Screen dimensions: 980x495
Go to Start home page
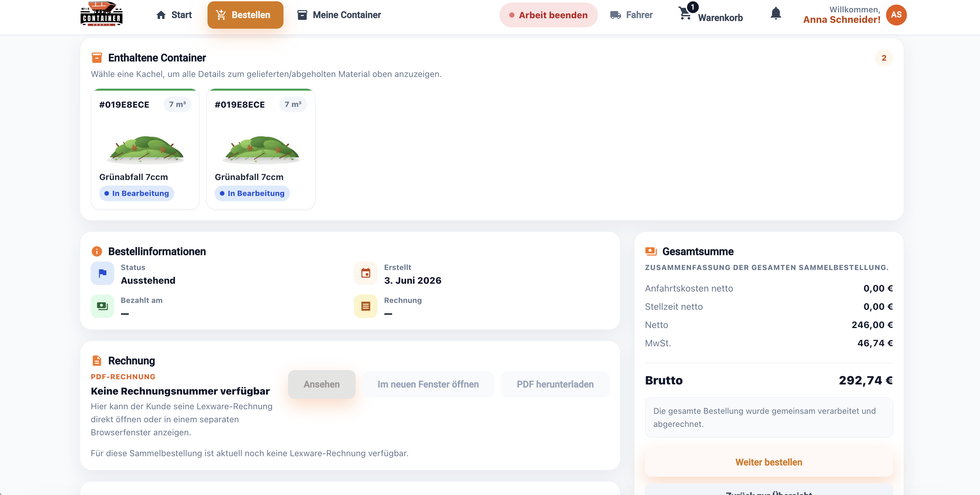click(x=174, y=15)
